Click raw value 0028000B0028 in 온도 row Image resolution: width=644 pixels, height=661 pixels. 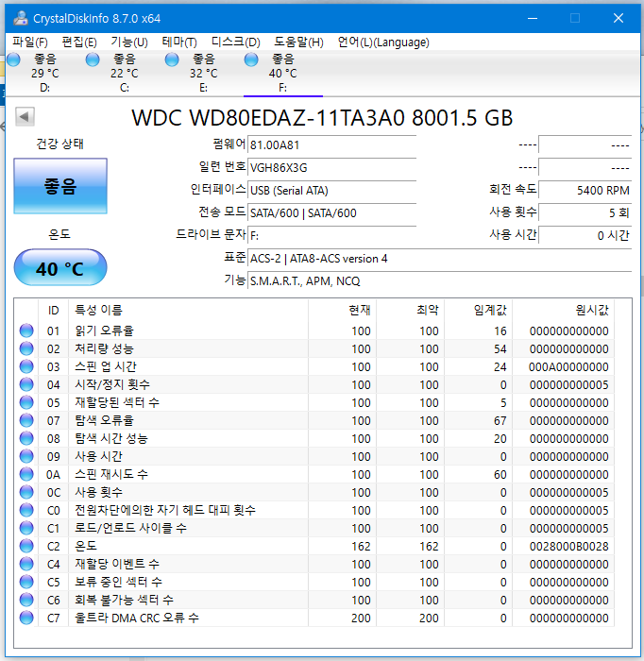click(x=569, y=547)
